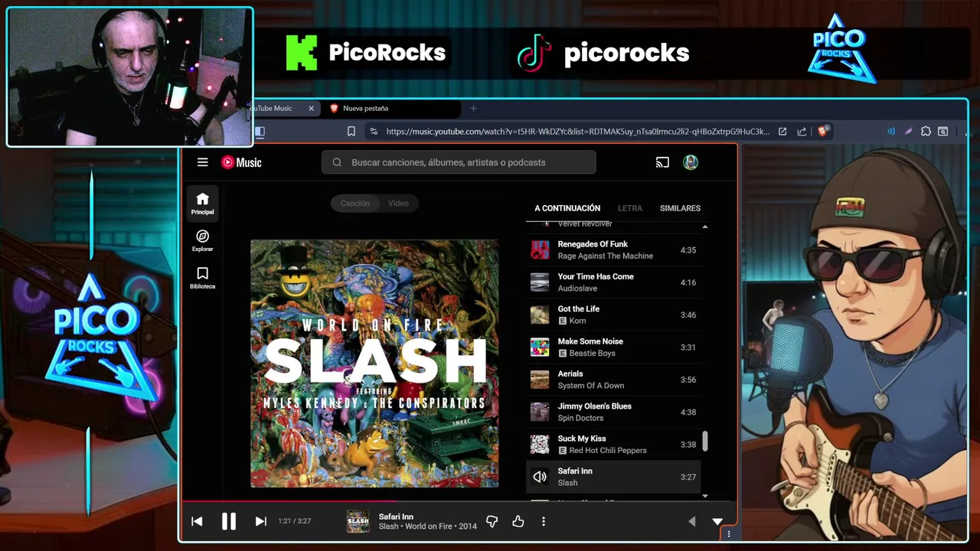Image resolution: width=980 pixels, height=551 pixels.
Task: Click Slash World on Fire link in player bar
Action: [x=427, y=527]
